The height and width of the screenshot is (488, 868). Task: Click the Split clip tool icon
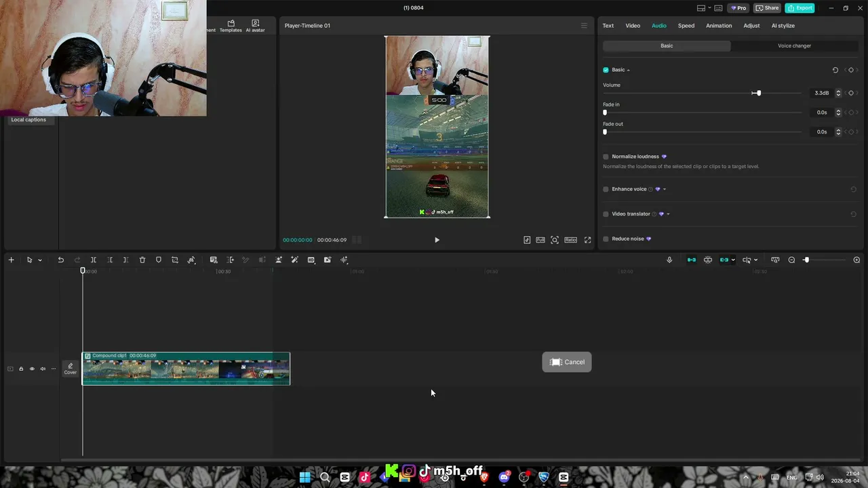(94, 260)
